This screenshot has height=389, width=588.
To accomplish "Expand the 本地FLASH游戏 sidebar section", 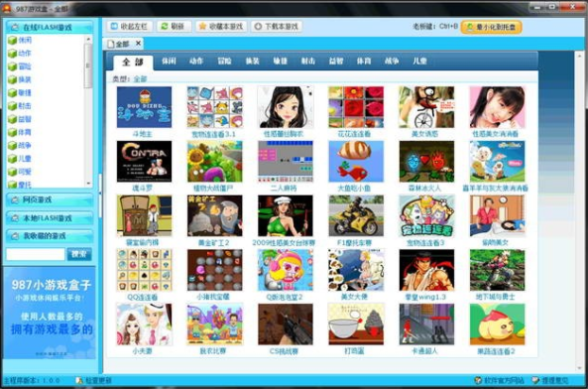I will [50, 218].
